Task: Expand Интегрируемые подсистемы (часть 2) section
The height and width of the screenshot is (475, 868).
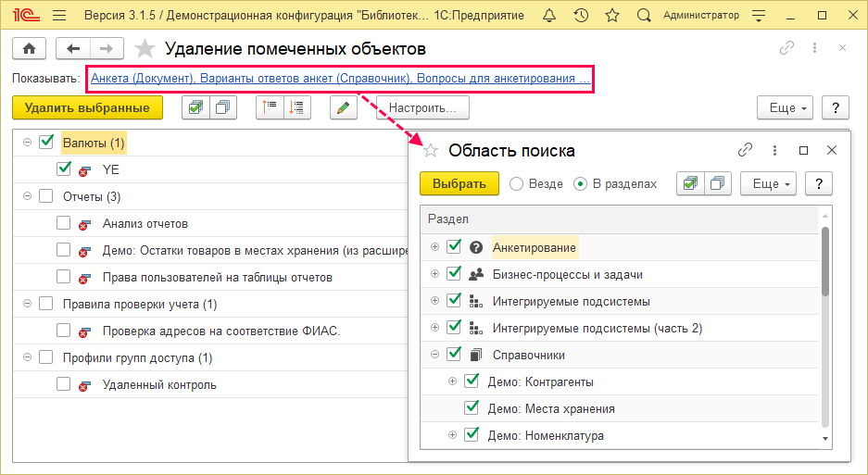Action: click(x=434, y=327)
